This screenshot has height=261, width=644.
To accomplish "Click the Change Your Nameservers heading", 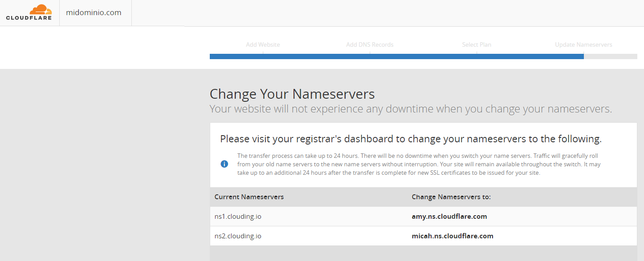I will coord(292,94).
